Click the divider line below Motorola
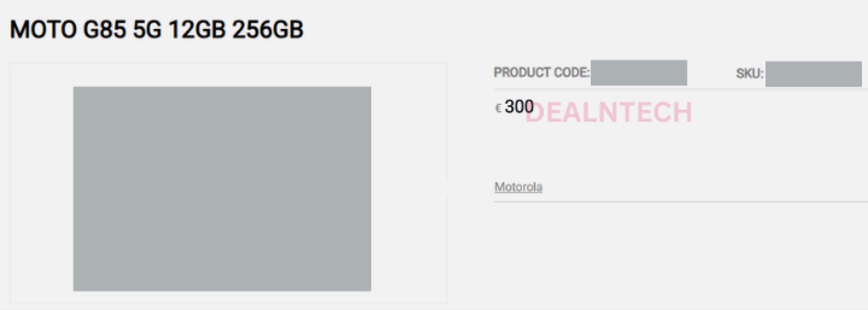868x310 pixels. [x=678, y=202]
